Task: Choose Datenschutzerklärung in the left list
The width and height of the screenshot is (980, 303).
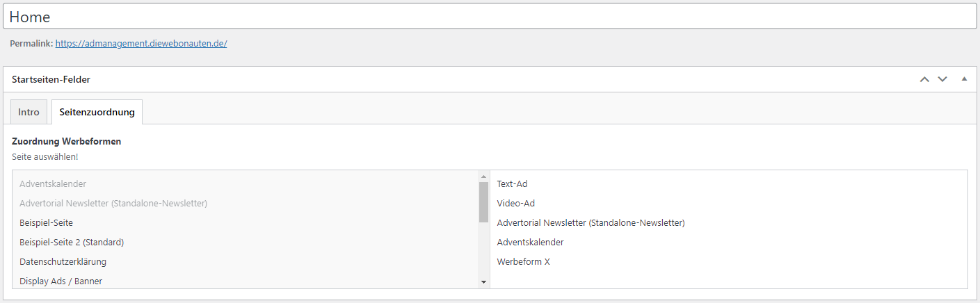Action: pos(63,262)
